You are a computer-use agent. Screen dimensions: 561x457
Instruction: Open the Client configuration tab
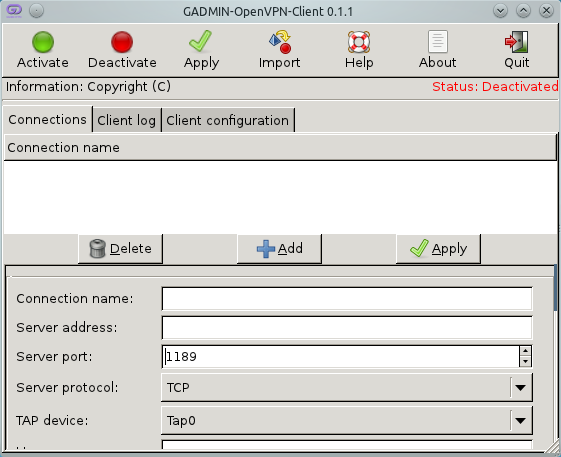click(x=228, y=120)
